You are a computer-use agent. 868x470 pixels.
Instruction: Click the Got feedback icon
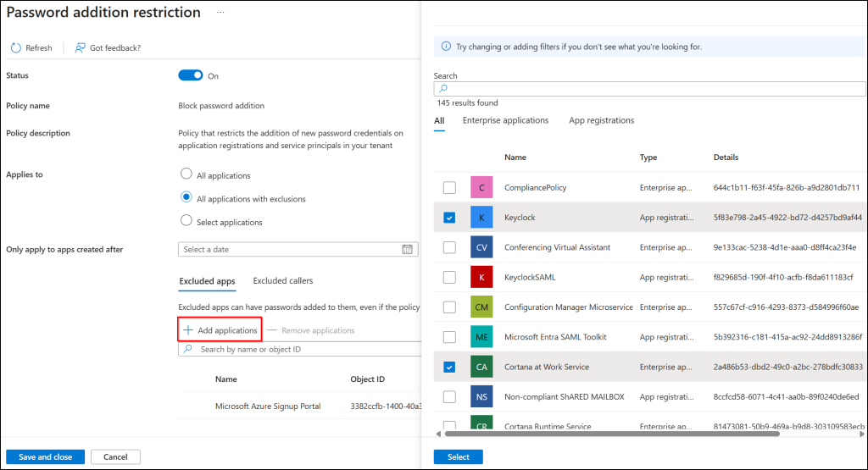pos(81,48)
